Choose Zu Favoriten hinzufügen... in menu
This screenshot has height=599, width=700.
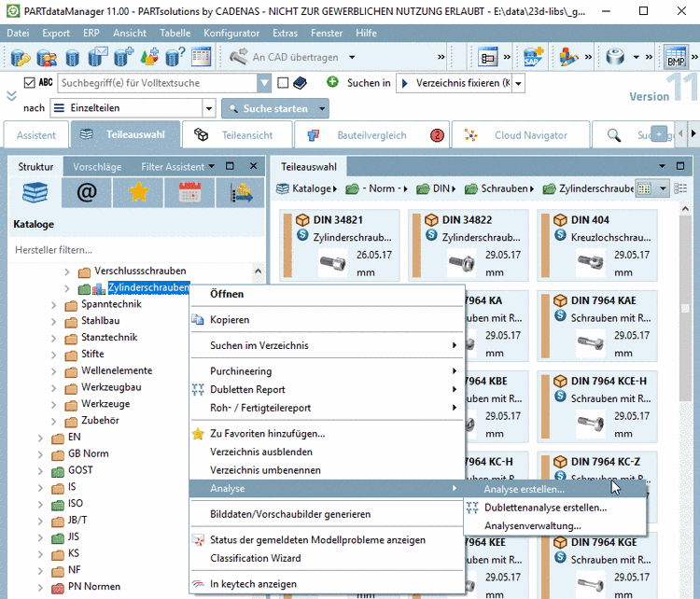327,434
